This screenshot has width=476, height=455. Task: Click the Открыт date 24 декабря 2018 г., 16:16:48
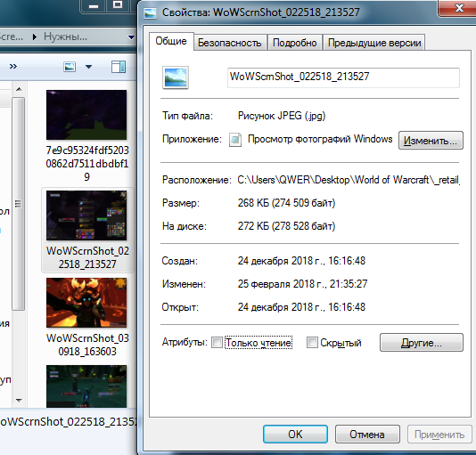301,307
